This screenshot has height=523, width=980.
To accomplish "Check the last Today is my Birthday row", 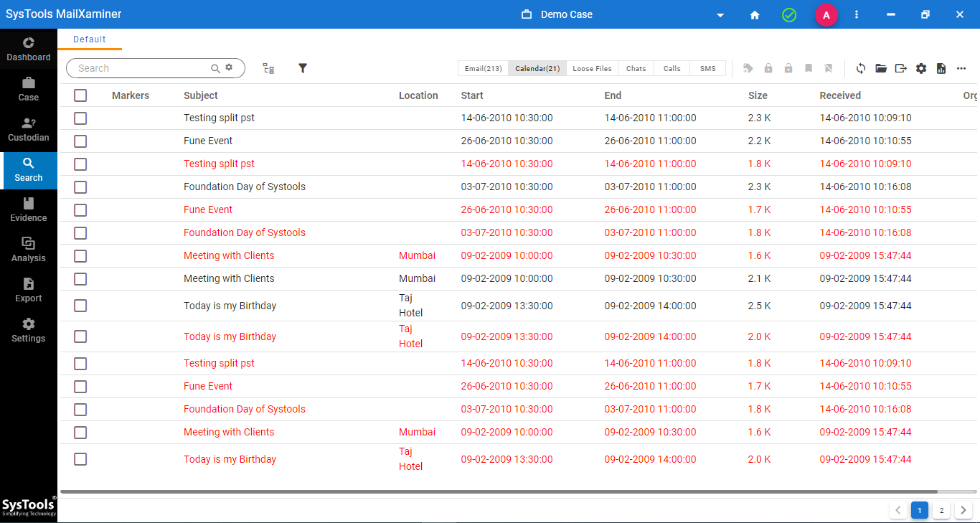I will click(x=80, y=459).
